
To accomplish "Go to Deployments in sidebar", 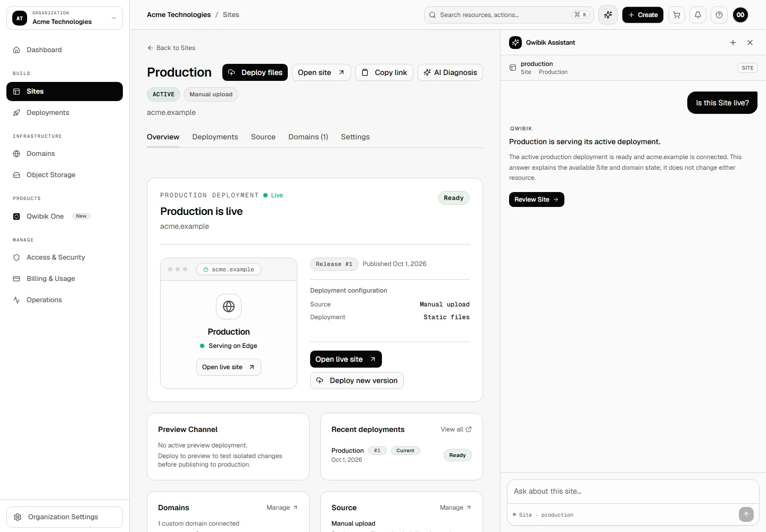I will (64, 113).
